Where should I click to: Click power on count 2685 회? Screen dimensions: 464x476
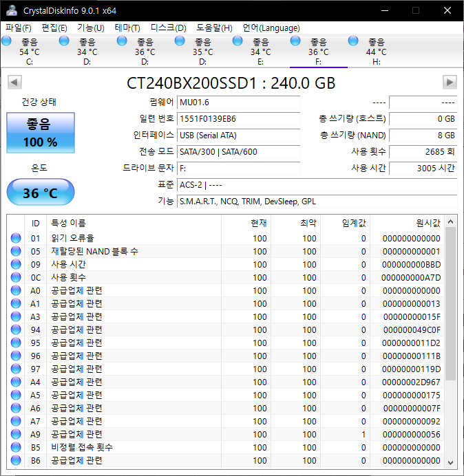[423, 151]
